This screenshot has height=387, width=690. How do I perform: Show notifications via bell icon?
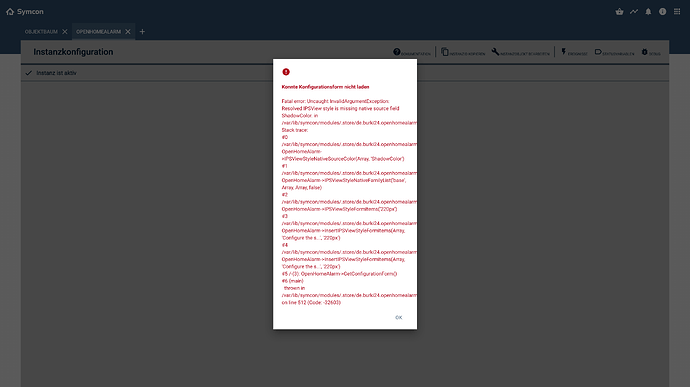[x=648, y=11]
